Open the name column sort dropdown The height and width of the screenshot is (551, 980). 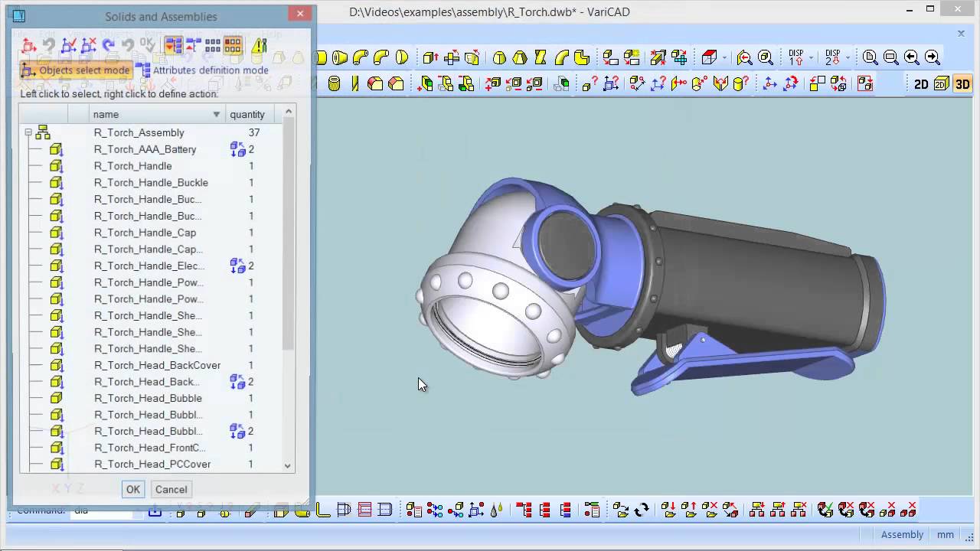click(217, 115)
